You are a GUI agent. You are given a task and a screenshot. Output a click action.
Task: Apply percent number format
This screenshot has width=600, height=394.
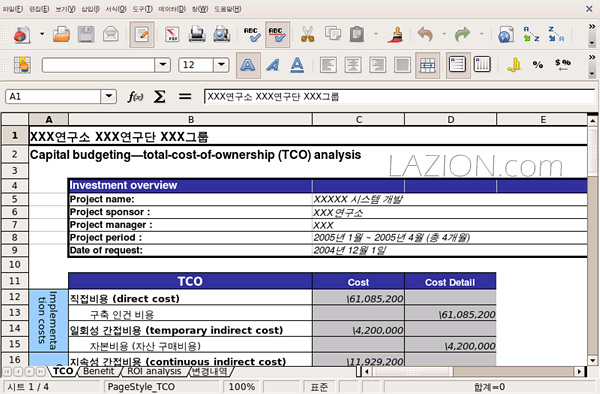tap(538, 65)
